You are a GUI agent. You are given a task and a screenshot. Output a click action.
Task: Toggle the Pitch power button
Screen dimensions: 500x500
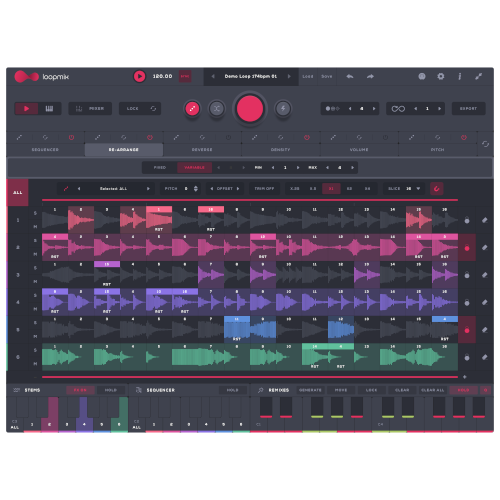click(464, 137)
